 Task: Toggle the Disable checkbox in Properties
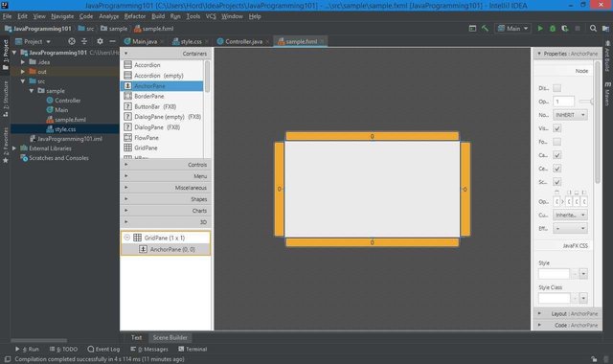click(x=557, y=88)
